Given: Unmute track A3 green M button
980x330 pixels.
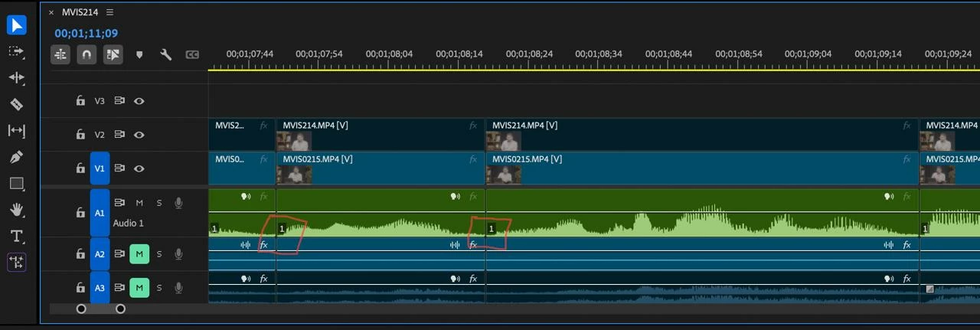Looking at the screenshot, I should (139, 288).
